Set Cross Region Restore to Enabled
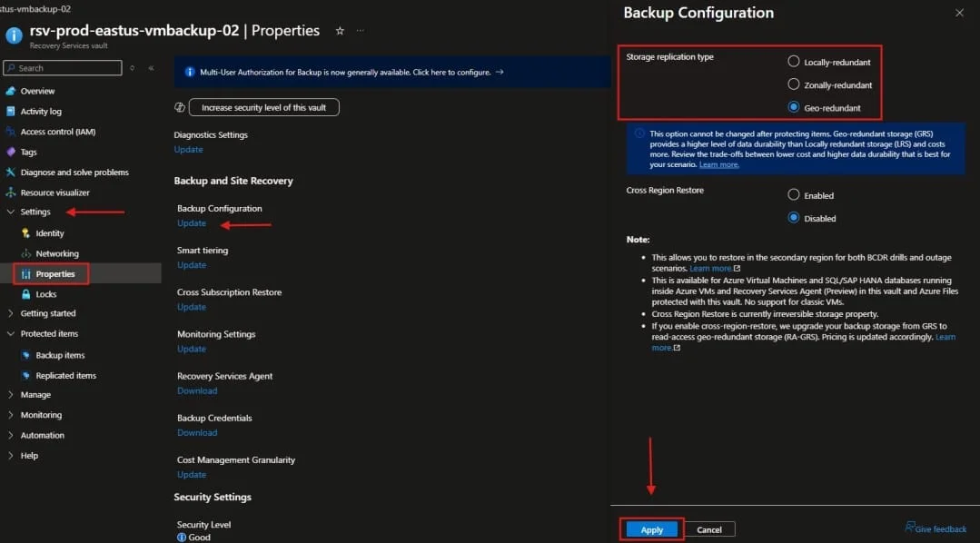The width and height of the screenshot is (980, 543). coord(793,195)
